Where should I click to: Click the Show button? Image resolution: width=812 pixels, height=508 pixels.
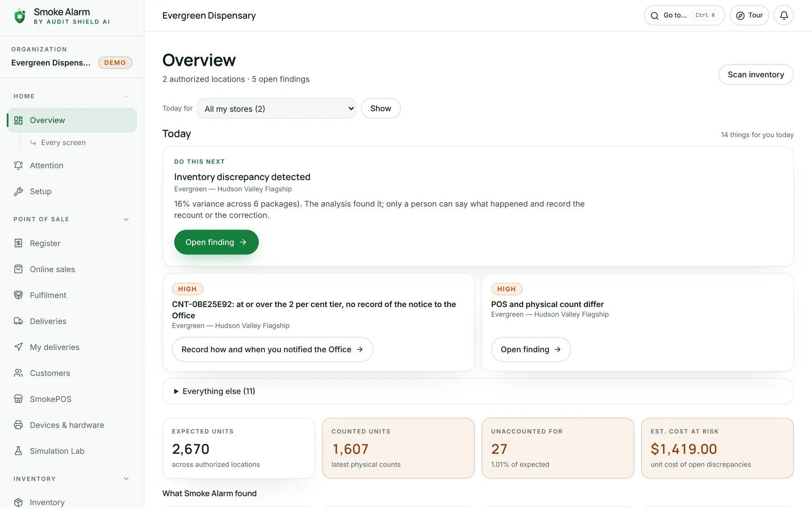coord(381,108)
